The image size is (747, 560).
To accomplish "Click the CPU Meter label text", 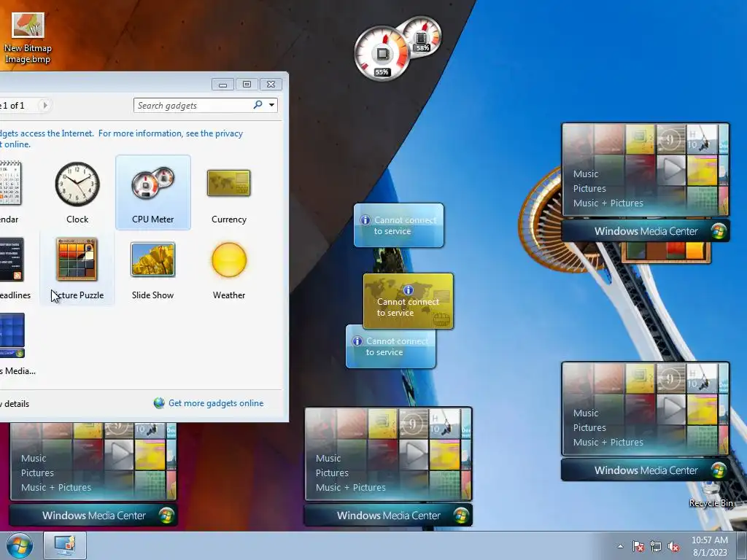I will (x=153, y=219).
